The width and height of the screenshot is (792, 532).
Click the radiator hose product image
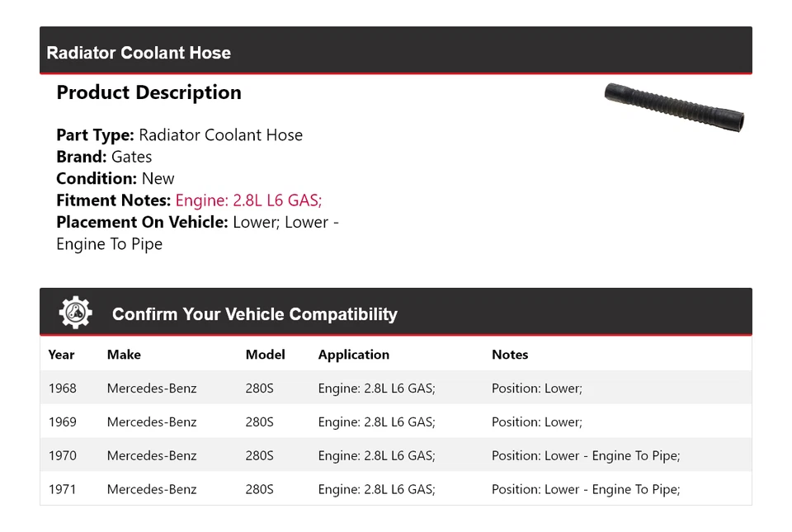point(674,107)
